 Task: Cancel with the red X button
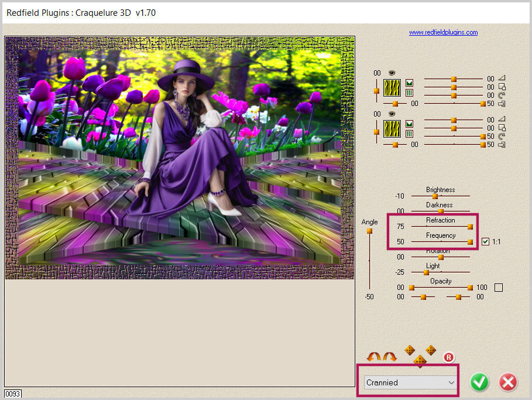508,382
